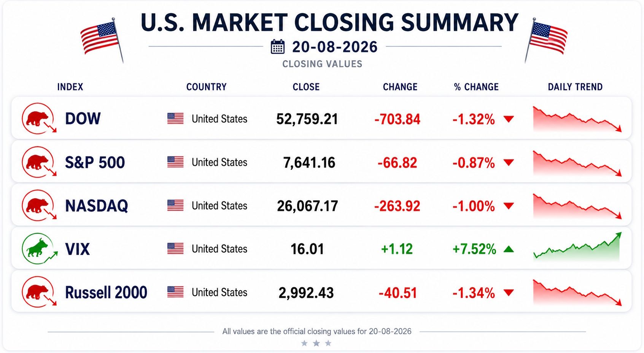Image resolution: width=644 pixels, height=353 pixels.
Task: Click the 20-08-2026 date heading
Action: 335,47
